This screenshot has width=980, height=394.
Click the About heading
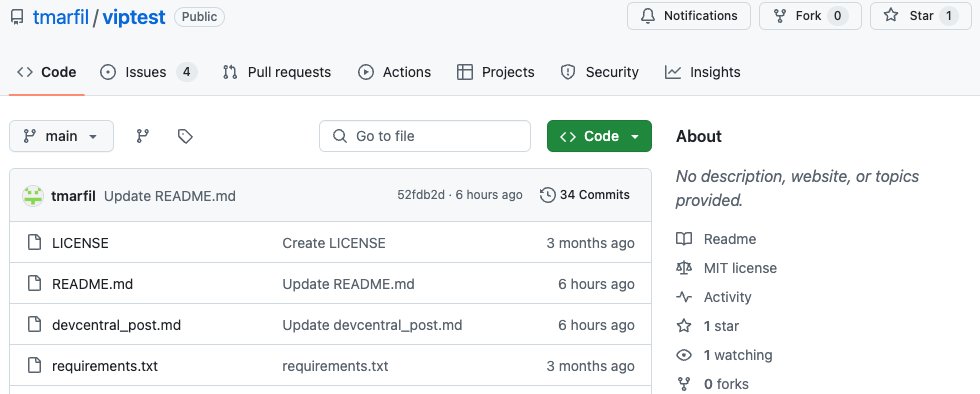(x=699, y=136)
